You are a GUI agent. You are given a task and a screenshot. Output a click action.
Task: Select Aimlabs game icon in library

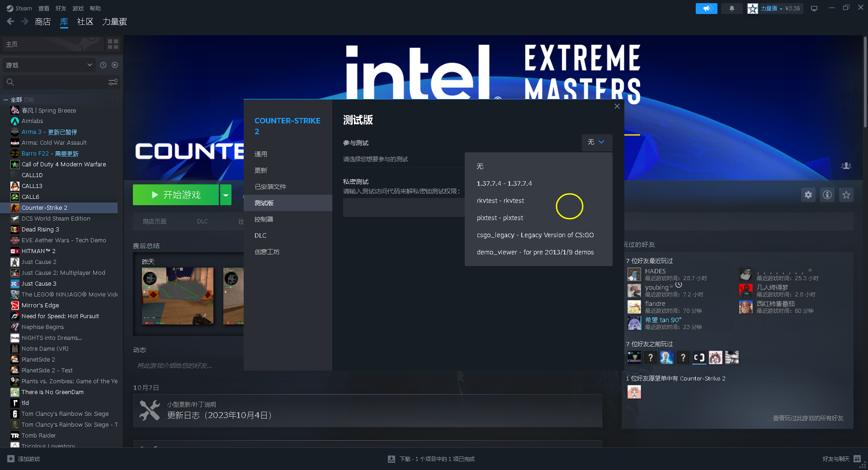[x=15, y=121]
